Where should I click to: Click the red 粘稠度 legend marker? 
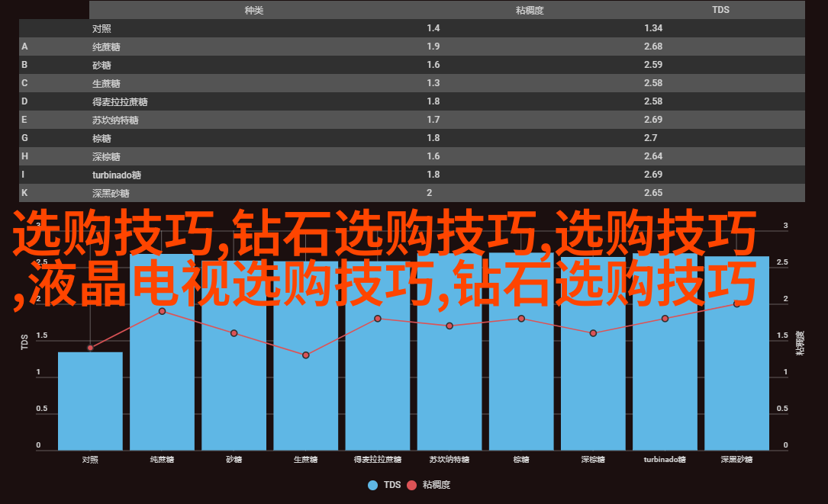(412, 485)
